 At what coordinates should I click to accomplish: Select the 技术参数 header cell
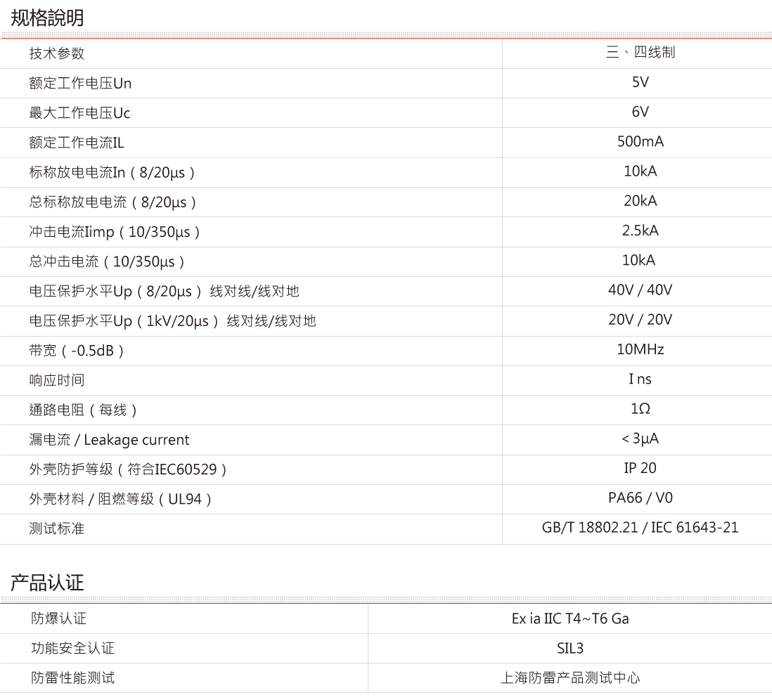point(57,53)
